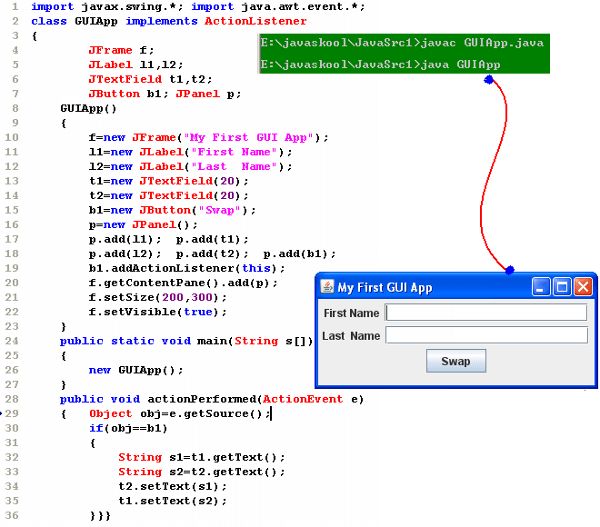Maximize the My First GUI App window
The width and height of the screenshot is (600, 527).
(x=562, y=287)
